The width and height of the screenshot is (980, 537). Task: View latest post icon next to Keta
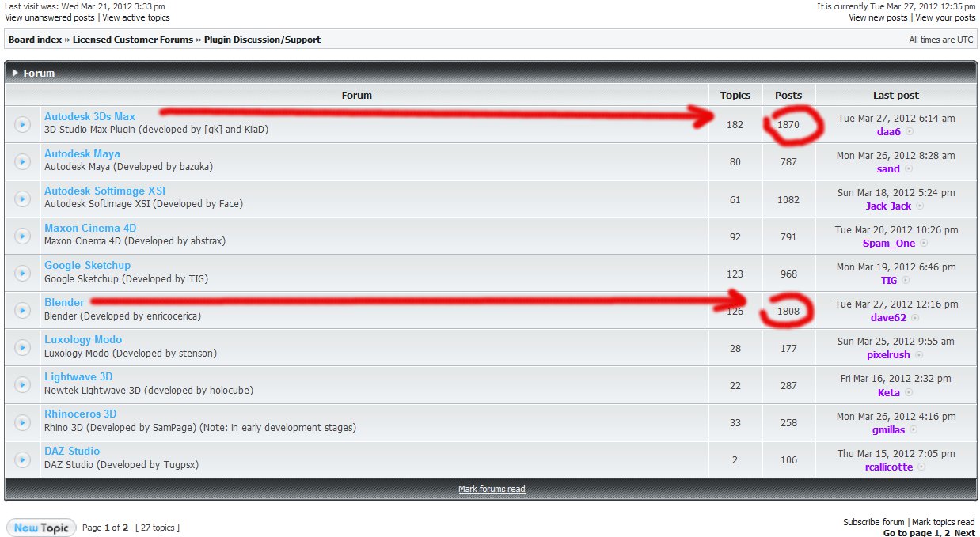[909, 392]
